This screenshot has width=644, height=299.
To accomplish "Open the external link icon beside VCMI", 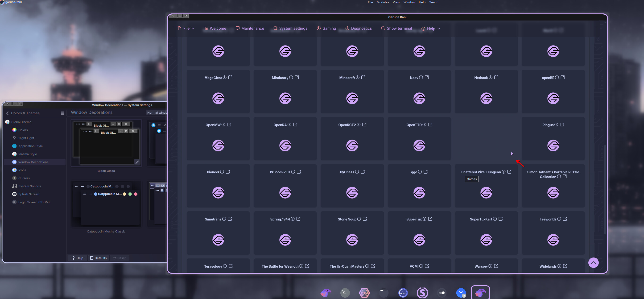I will point(427,266).
